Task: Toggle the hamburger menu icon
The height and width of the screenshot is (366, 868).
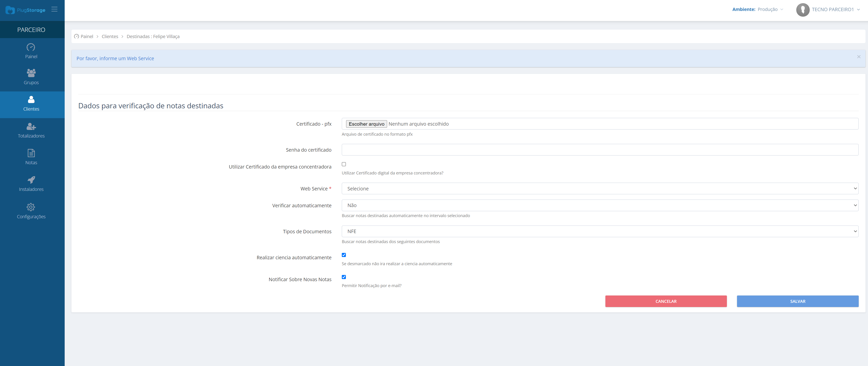Action: (54, 9)
